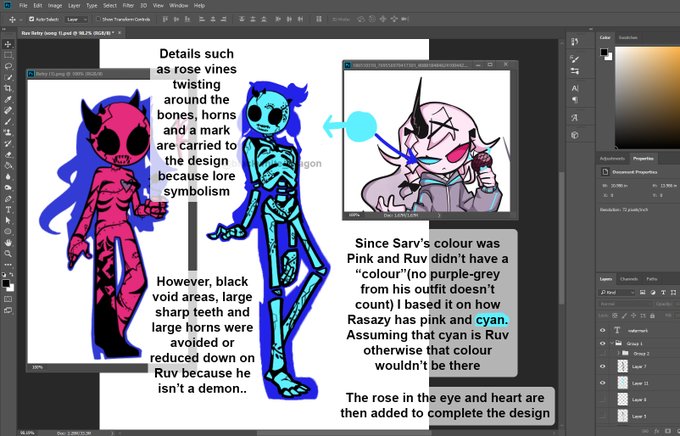The height and width of the screenshot is (436, 680).
Task: Filter layers by pixel layers icon
Action: (x=643, y=292)
